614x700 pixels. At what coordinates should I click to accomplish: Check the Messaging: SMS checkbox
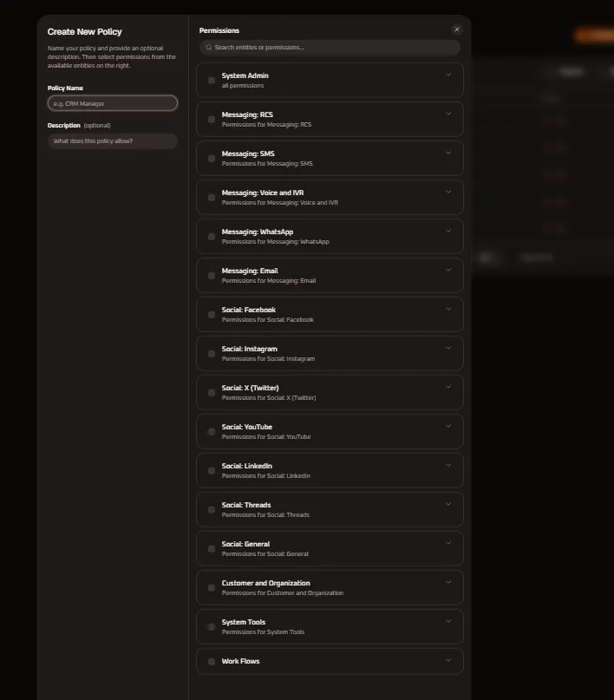212,159
